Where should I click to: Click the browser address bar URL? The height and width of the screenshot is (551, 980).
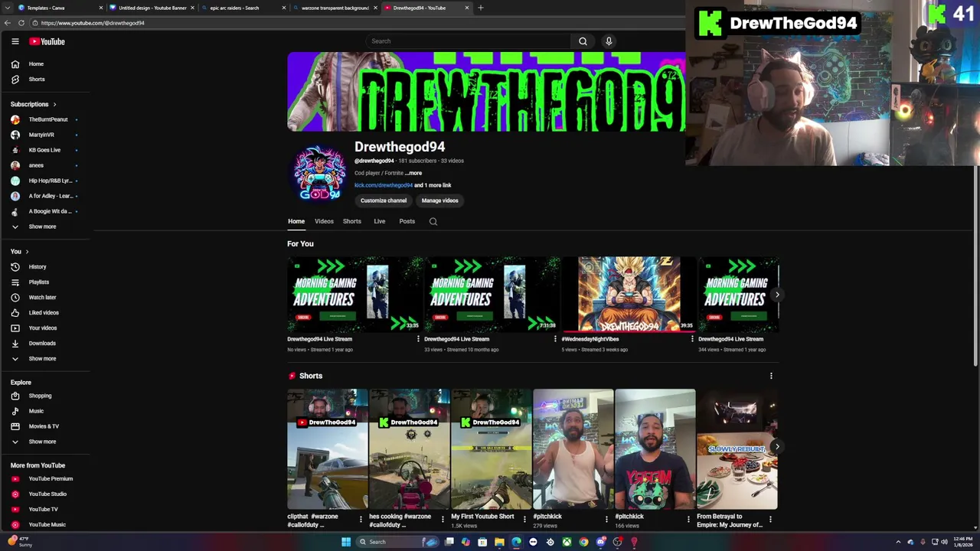click(x=93, y=23)
